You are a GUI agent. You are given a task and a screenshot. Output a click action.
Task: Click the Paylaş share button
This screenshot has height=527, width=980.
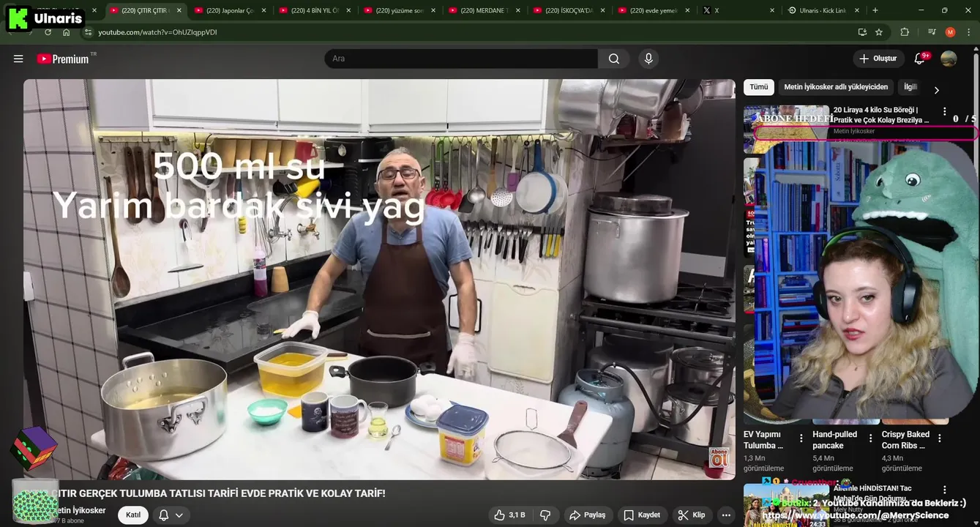pyautogui.click(x=588, y=515)
